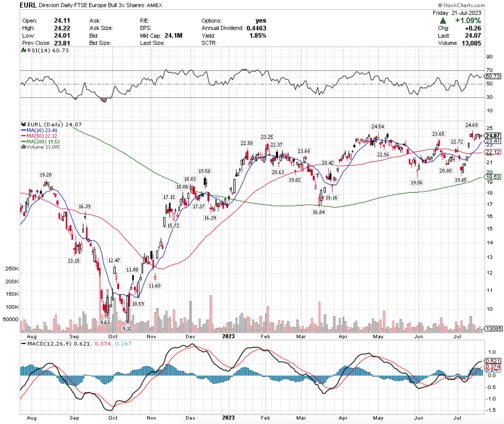Click the 19.56 June low label
504x424 pixels.
[x=416, y=183]
